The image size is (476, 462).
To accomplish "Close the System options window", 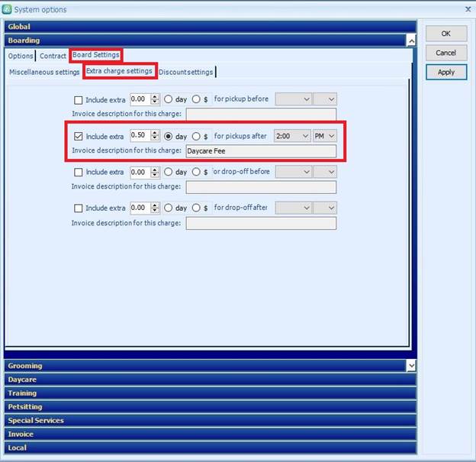I will (468, 9).
